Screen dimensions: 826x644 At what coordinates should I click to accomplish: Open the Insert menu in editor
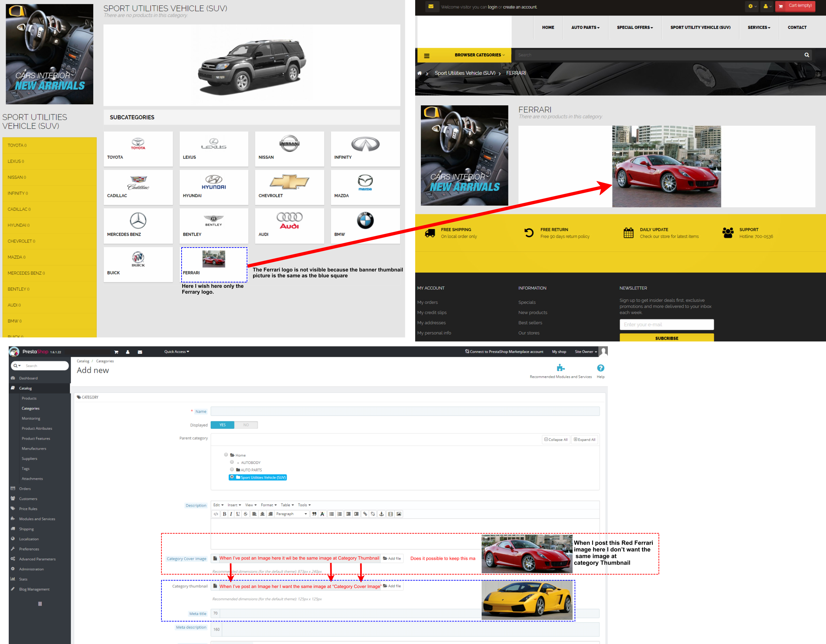[234, 505]
